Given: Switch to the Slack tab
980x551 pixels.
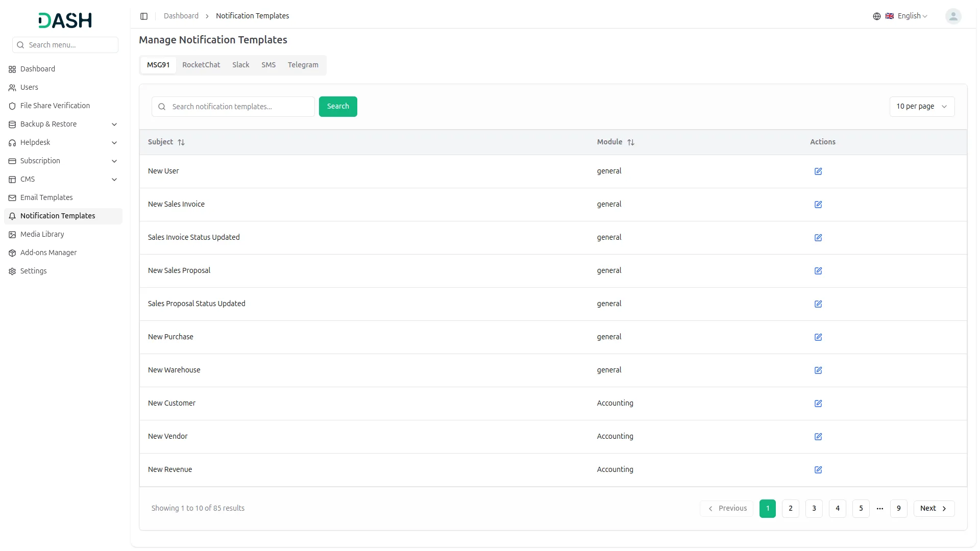Looking at the screenshot, I should click(240, 65).
